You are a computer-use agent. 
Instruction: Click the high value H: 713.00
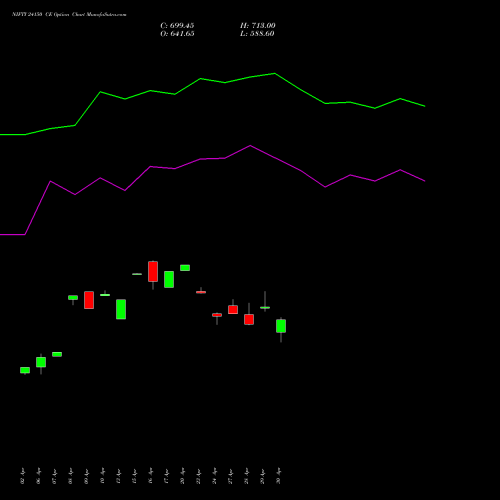[258, 26]
